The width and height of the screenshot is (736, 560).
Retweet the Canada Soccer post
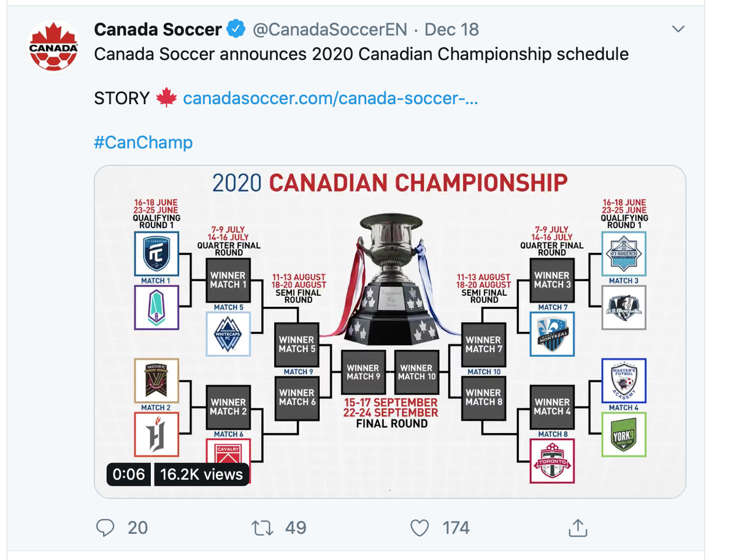click(x=263, y=527)
